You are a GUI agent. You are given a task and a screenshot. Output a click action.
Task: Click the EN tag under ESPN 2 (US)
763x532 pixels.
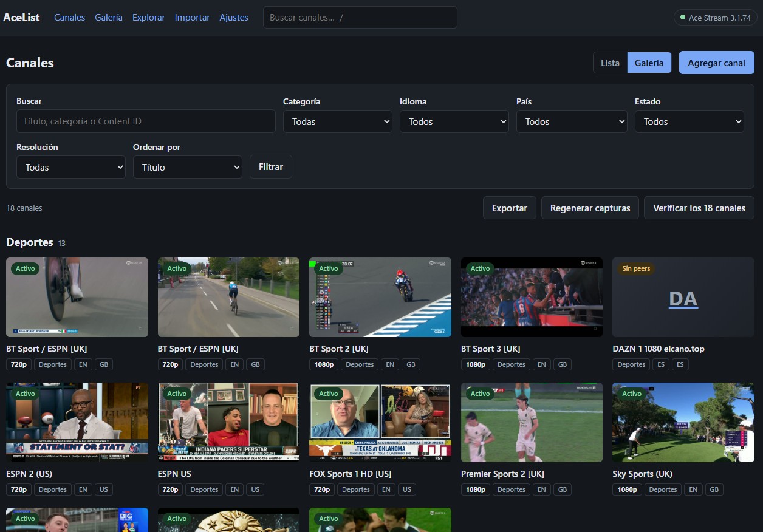pyautogui.click(x=83, y=489)
